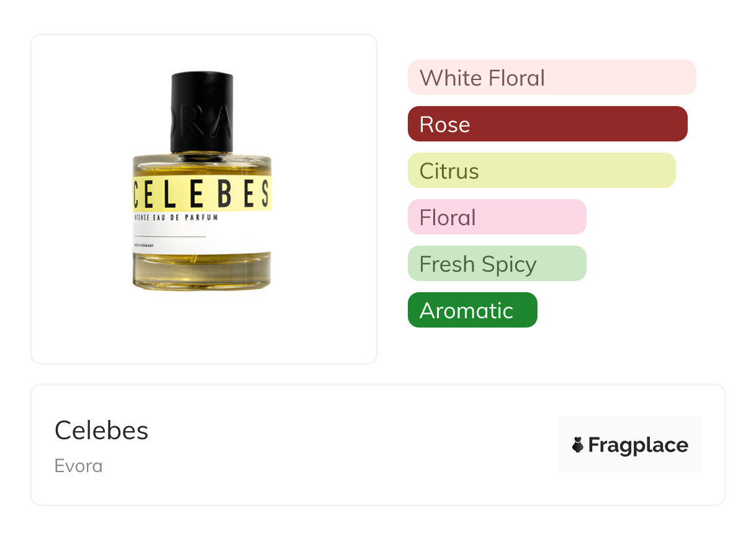Choose the Floral accord bar

click(x=497, y=217)
